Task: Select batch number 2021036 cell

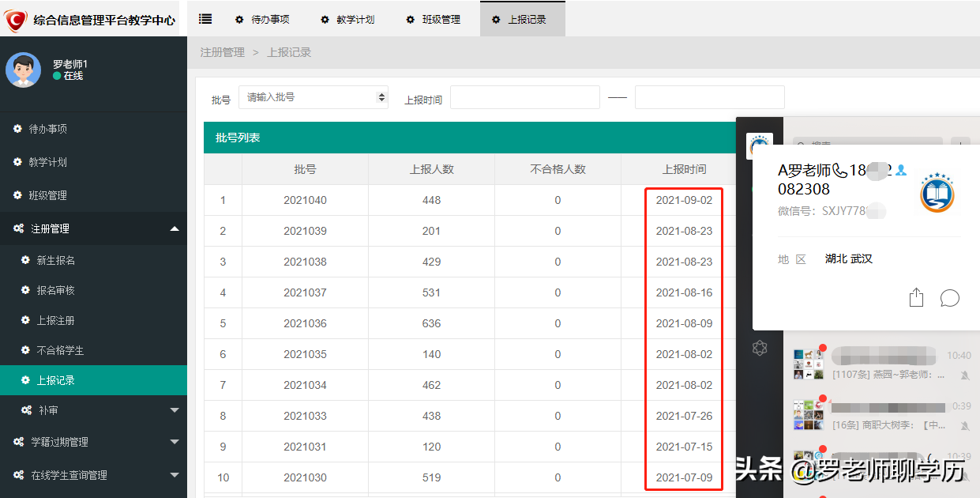Action: coord(305,323)
